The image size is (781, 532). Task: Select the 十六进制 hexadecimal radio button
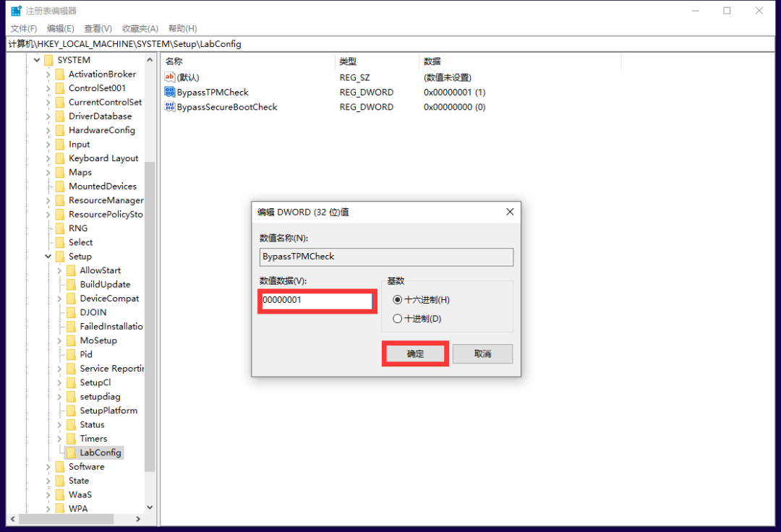pyautogui.click(x=396, y=300)
